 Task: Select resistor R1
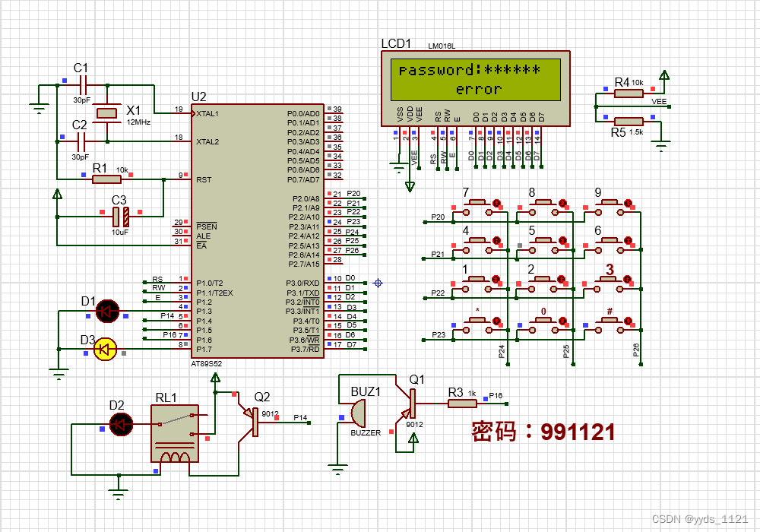coord(106,179)
